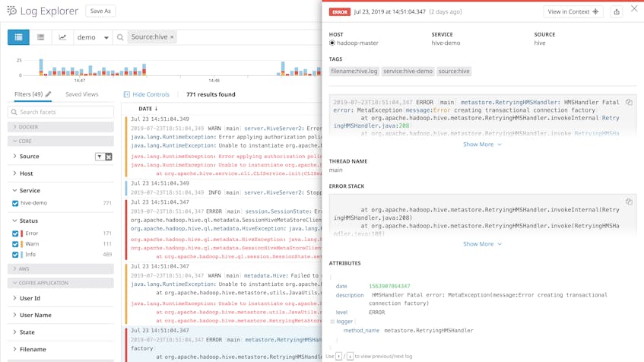Click the hive-demo service value
This screenshot has width=644, height=362.
[446, 43]
